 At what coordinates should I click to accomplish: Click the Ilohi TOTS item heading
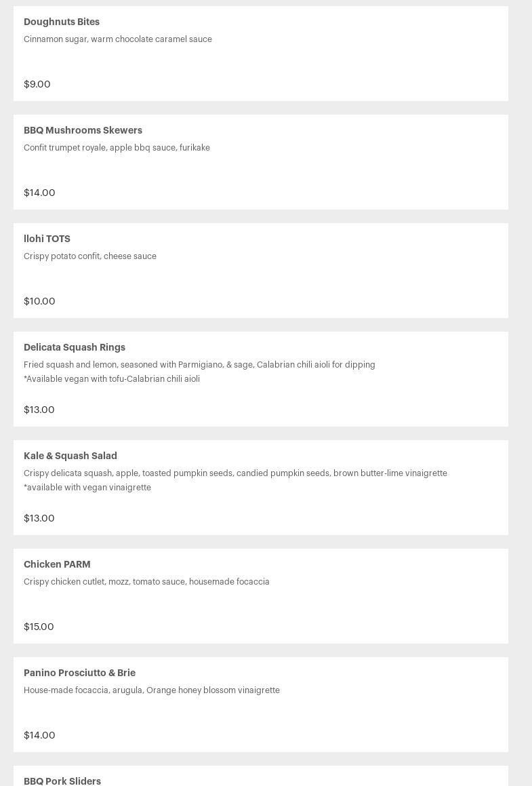pyautogui.click(x=47, y=239)
